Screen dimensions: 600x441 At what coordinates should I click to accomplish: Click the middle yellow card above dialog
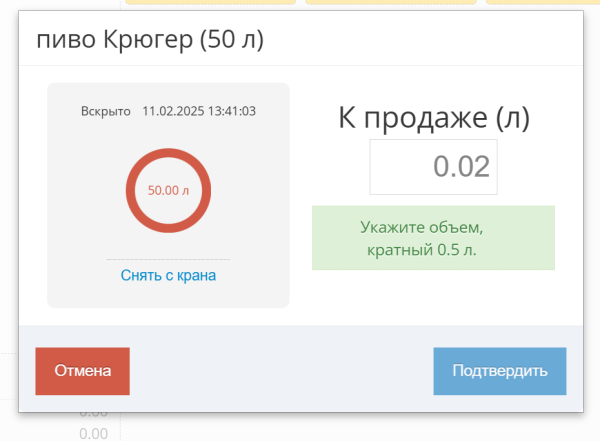point(391,2)
